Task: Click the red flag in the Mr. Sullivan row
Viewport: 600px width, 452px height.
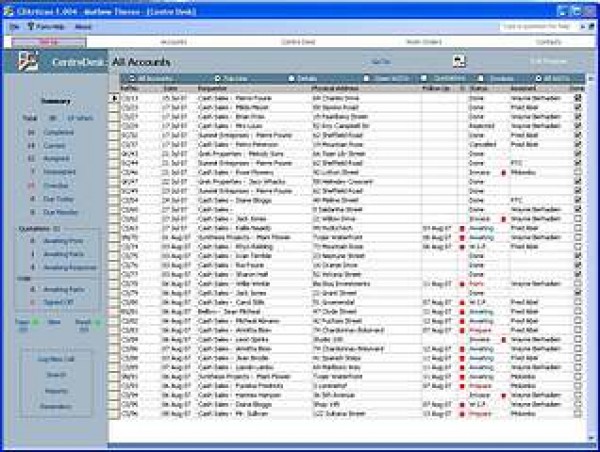Action: coord(462,414)
